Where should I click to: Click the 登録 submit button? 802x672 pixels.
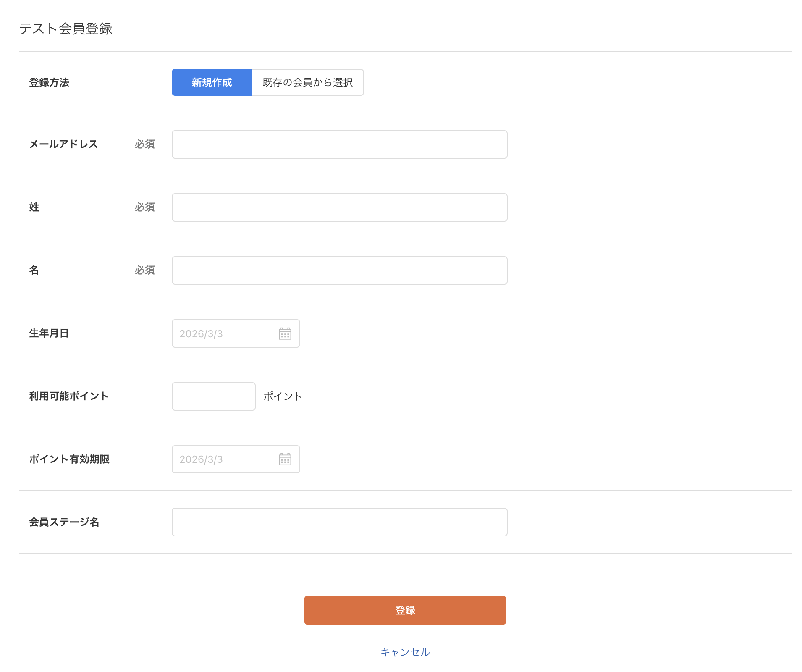404,610
